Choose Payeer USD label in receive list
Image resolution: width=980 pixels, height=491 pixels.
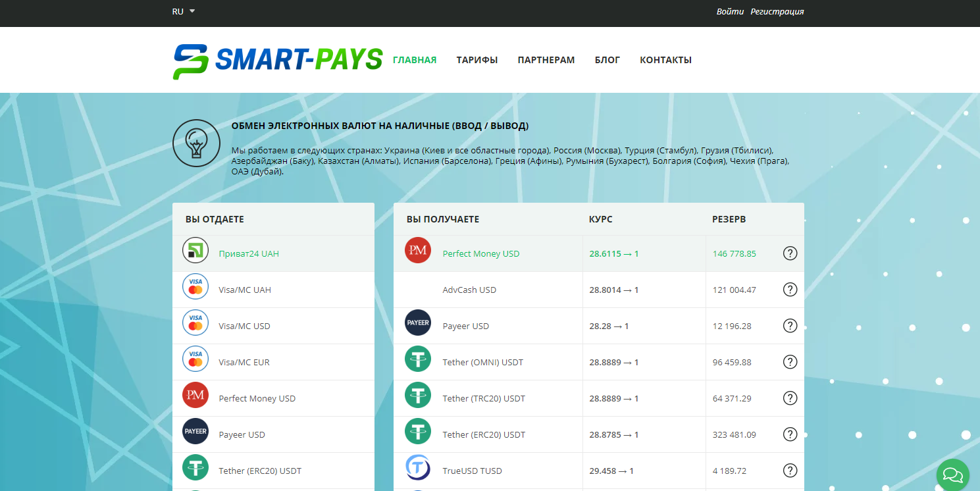[x=466, y=326]
